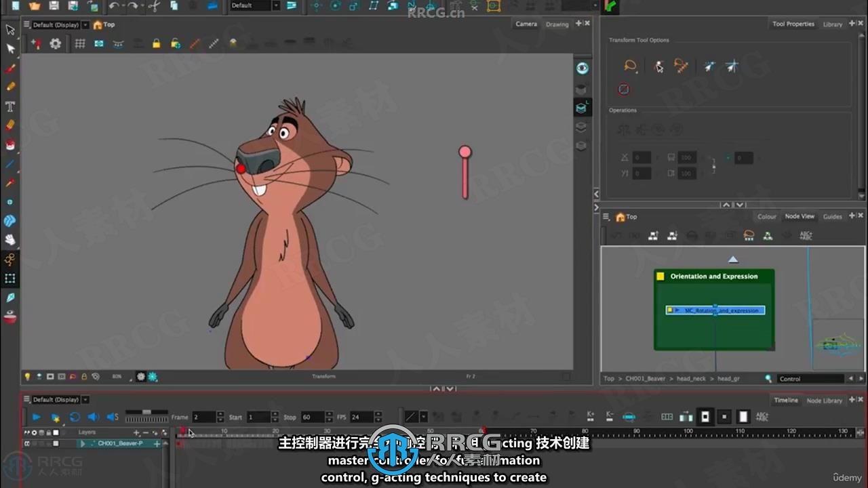The width and height of the screenshot is (868, 488).
Task: Expand panel using up chevron below Tool Properties
Action: coord(726,205)
